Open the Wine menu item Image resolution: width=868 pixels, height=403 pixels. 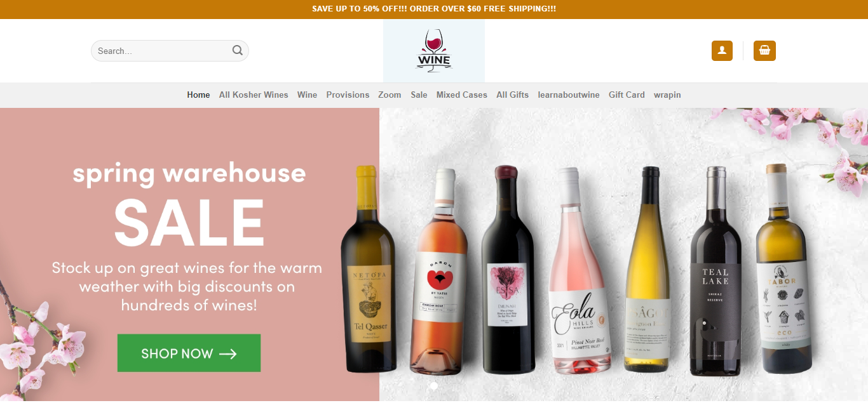307,95
